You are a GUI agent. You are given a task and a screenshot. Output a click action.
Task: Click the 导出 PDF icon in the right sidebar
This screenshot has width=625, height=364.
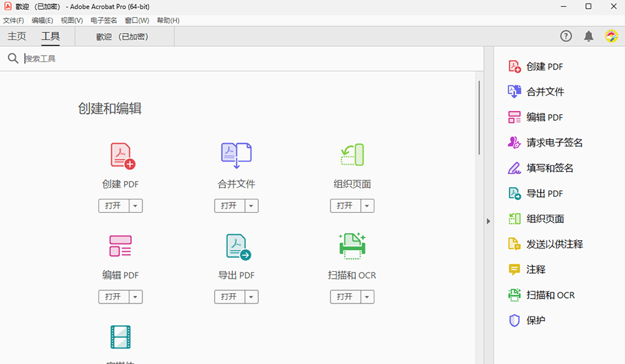[515, 193]
